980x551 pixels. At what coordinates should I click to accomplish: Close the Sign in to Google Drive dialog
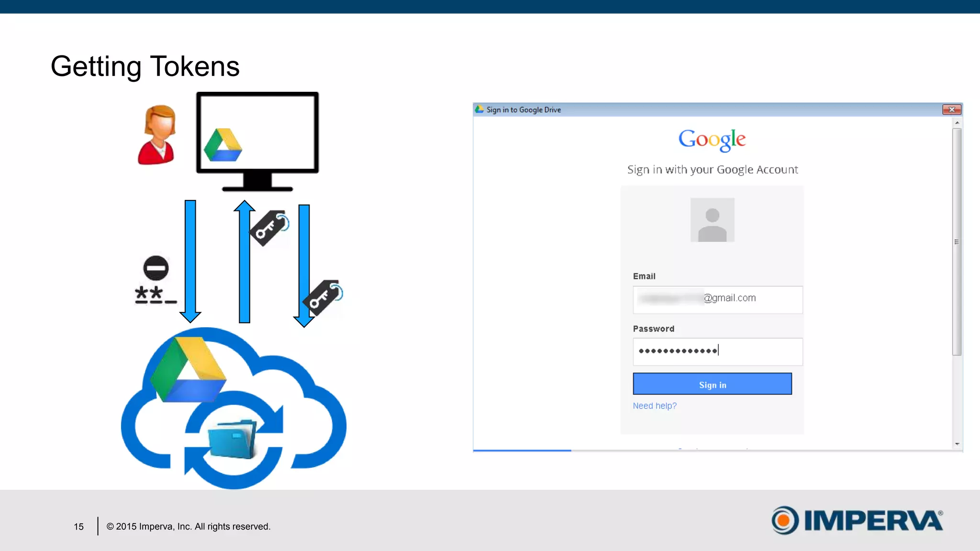pos(951,110)
